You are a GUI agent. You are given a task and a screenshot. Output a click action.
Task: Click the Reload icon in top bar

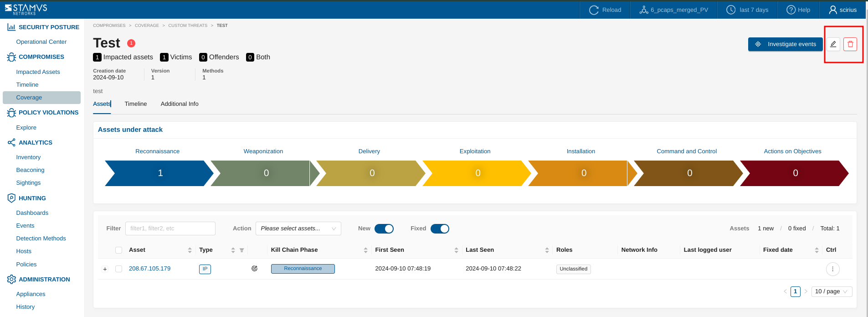coord(593,10)
